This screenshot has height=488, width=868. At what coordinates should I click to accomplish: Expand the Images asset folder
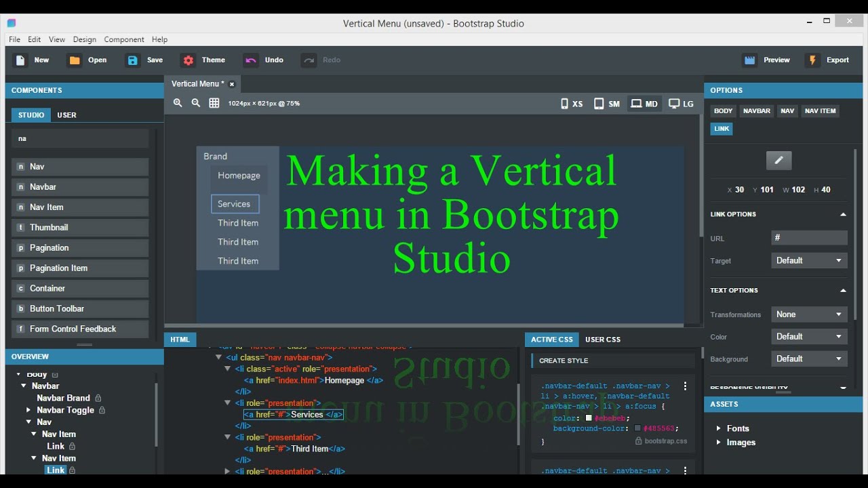(719, 443)
